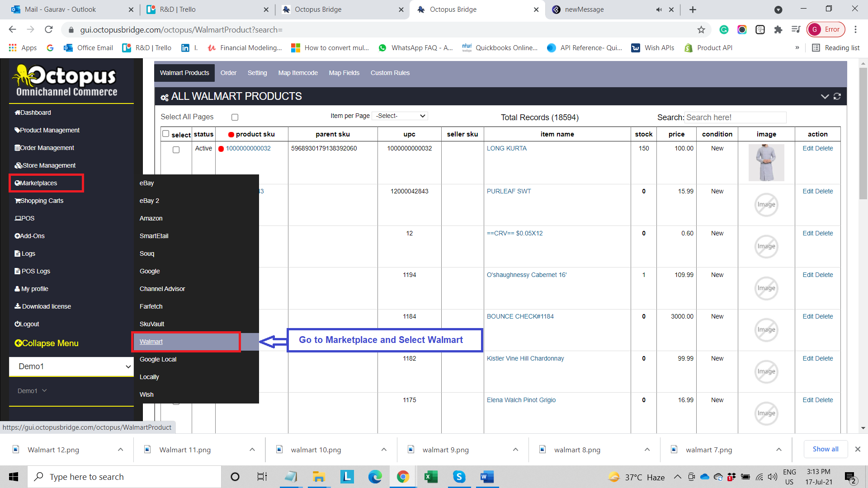The height and width of the screenshot is (488, 868).
Task: Mute the newMessage tab audio icon
Action: [659, 9]
